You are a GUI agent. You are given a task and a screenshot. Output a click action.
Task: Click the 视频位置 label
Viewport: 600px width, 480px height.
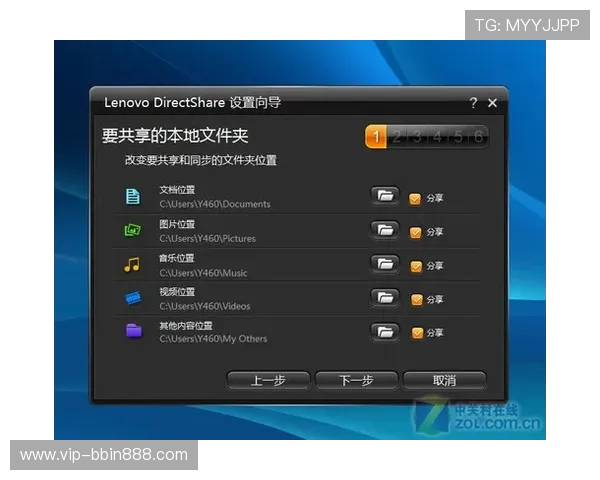177,292
